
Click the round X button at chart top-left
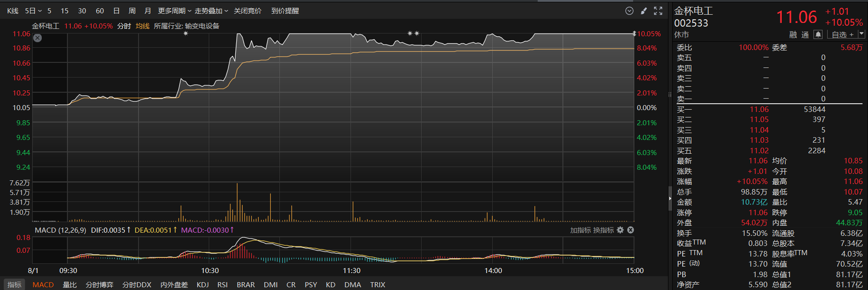tap(38, 38)
